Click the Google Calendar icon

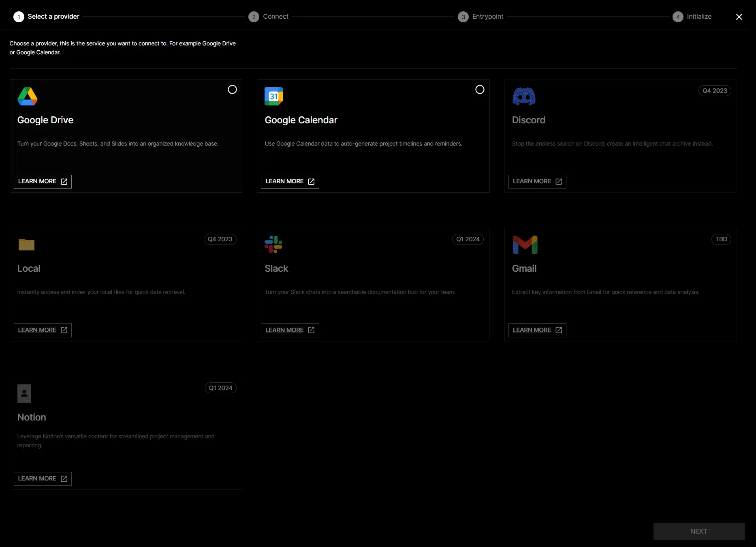click(273, 96)
